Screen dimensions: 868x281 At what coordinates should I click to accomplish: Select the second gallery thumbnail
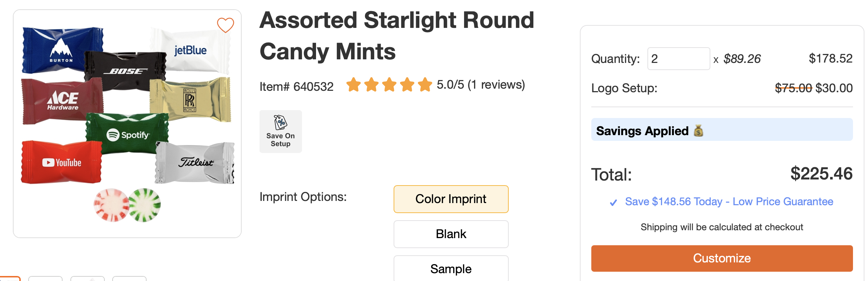tap(45, 278)
